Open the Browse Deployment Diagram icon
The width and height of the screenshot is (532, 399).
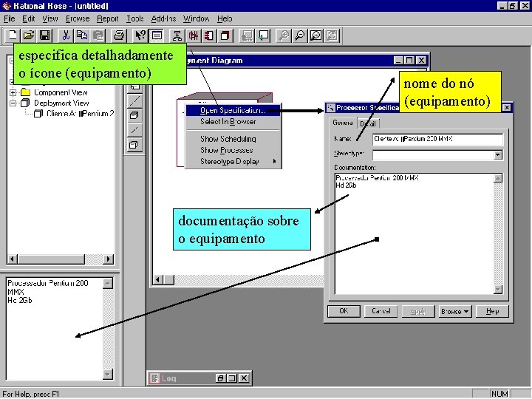tap(225, 35)
